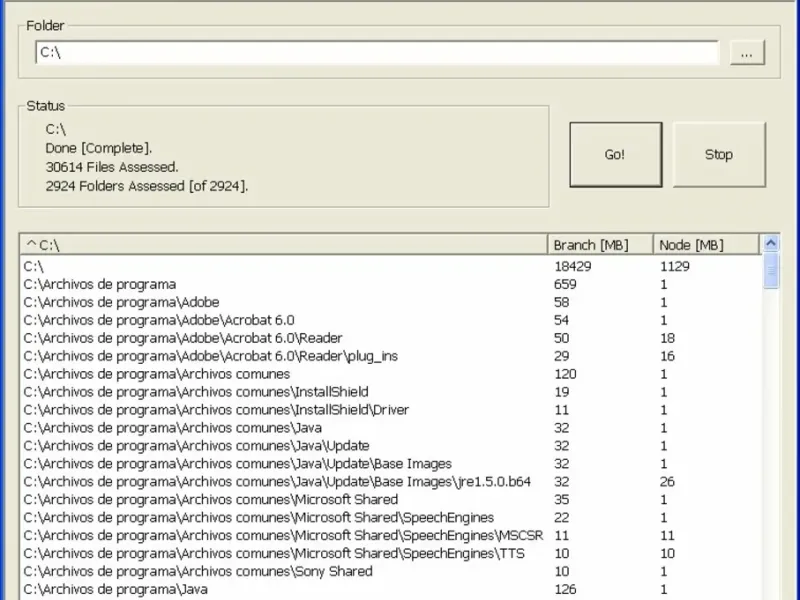Click the Node value 16
This screenshot has height=600, width=800.
coord(667,356)
